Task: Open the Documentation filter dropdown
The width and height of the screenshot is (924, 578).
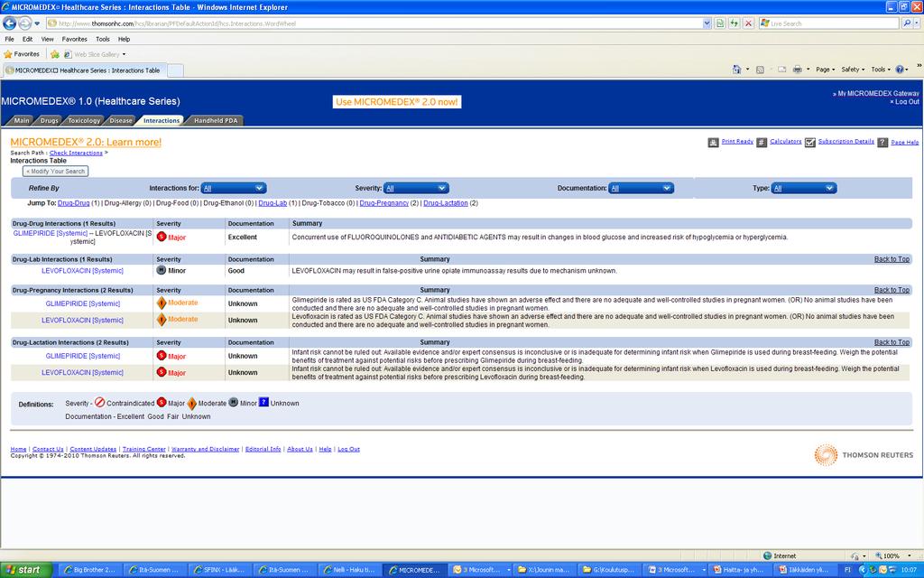Action: coord(642,188)
